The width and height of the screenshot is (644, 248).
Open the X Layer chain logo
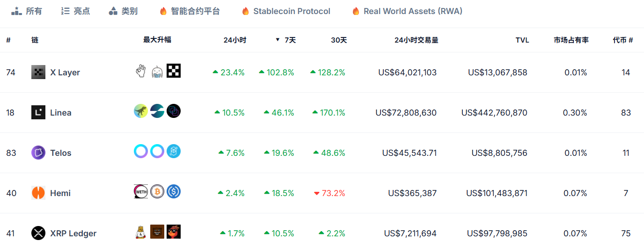point(38,72)
